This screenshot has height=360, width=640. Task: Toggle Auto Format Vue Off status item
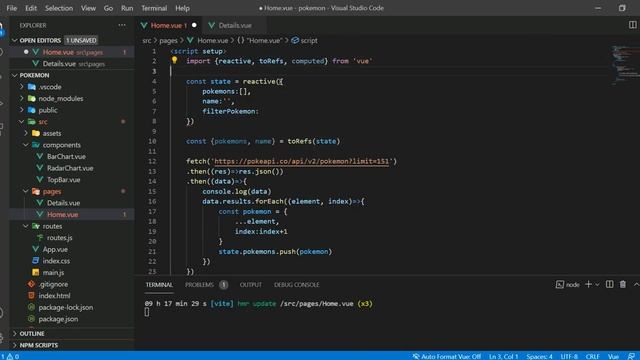(x=447, y=356)
